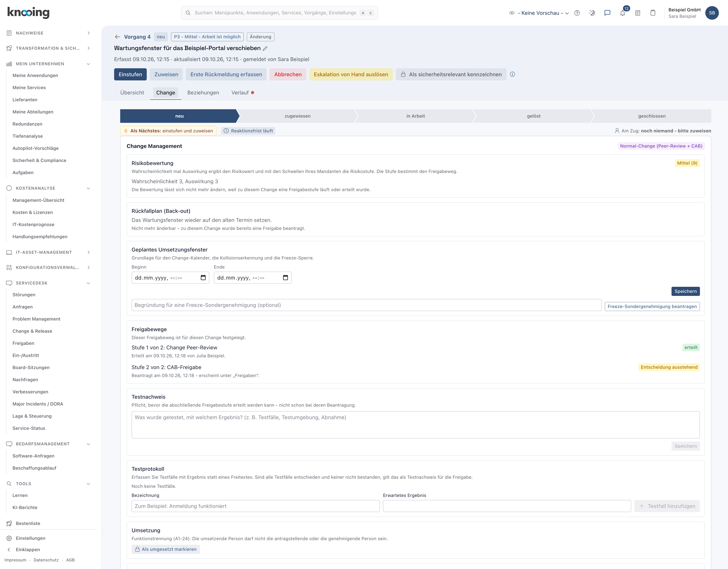Open Change & Release in sidebar
This screenshot has width=728, height=569.
[x=32, y=331]
